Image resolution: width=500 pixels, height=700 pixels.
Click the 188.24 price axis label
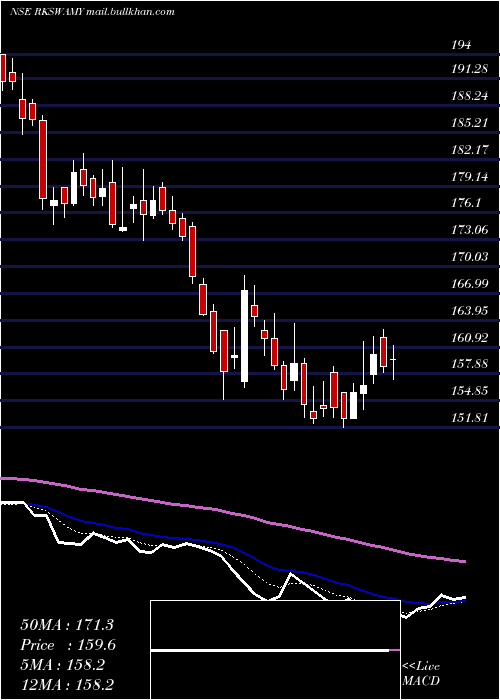coord(469,96)
